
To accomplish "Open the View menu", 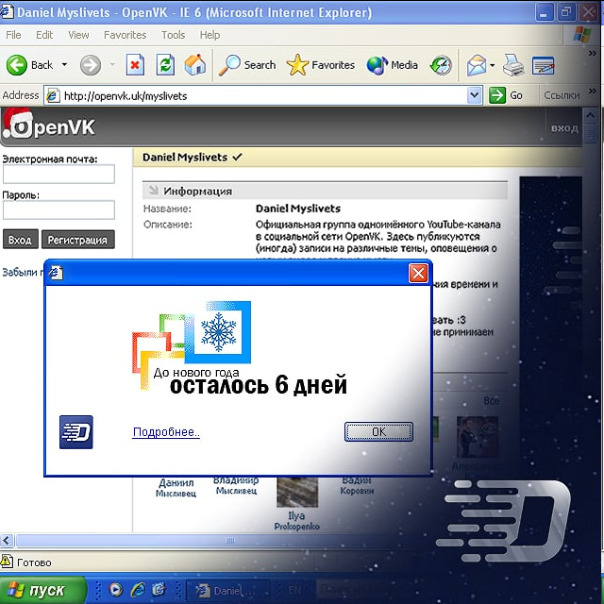I will tap(79, 35).
